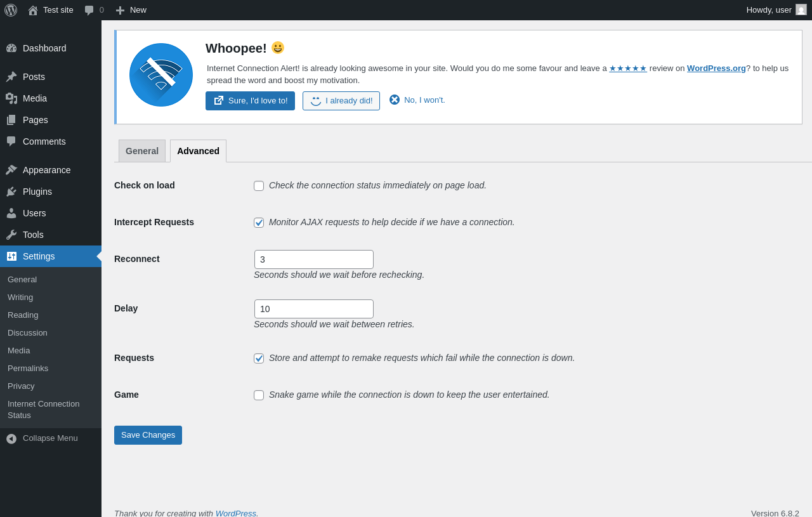Open the Dashboard menu item
812x517 pixels.
tap(51, 48)
